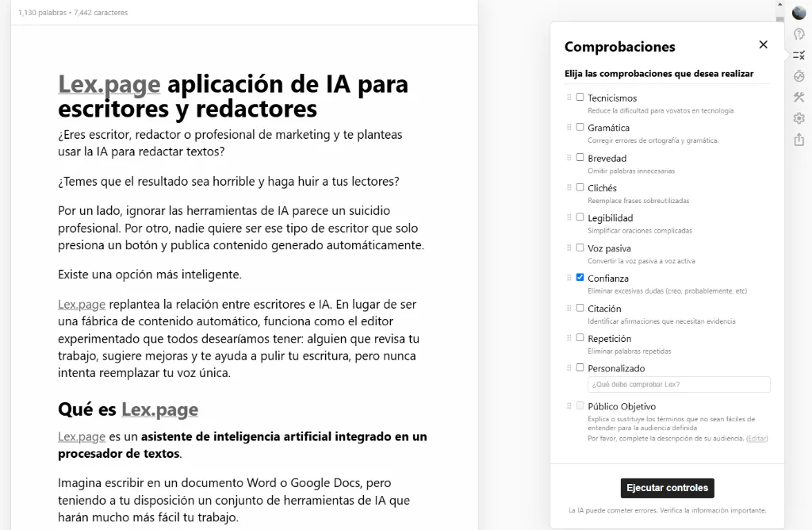Click the 'Tecnicismos' label text
The image size is (812, 530).
pos(612,98)
